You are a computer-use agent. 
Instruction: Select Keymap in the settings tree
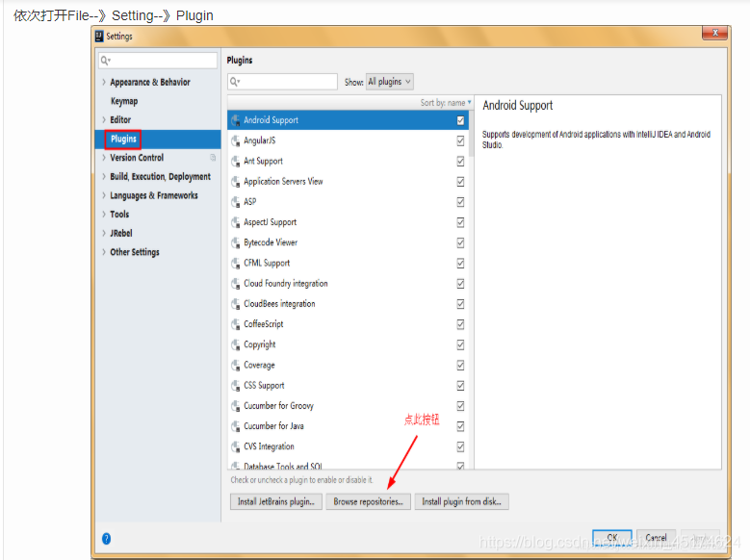pos(124,101)
